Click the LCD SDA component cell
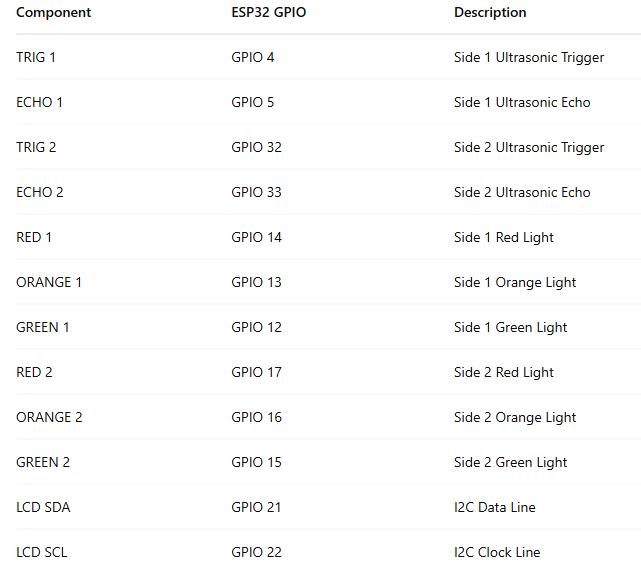 (x=43, y=507)
